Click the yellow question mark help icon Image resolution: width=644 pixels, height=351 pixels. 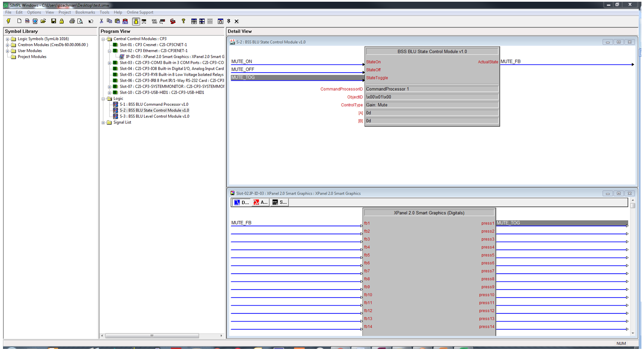click(x=183, y=21)
